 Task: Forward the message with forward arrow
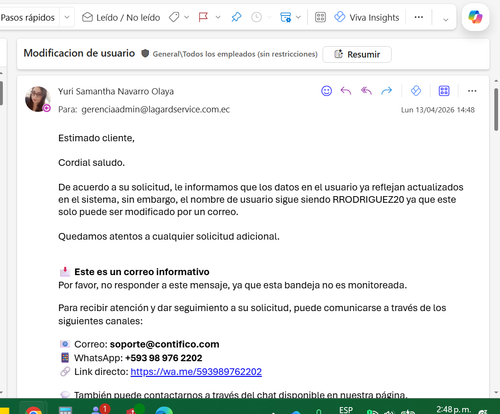387,91
